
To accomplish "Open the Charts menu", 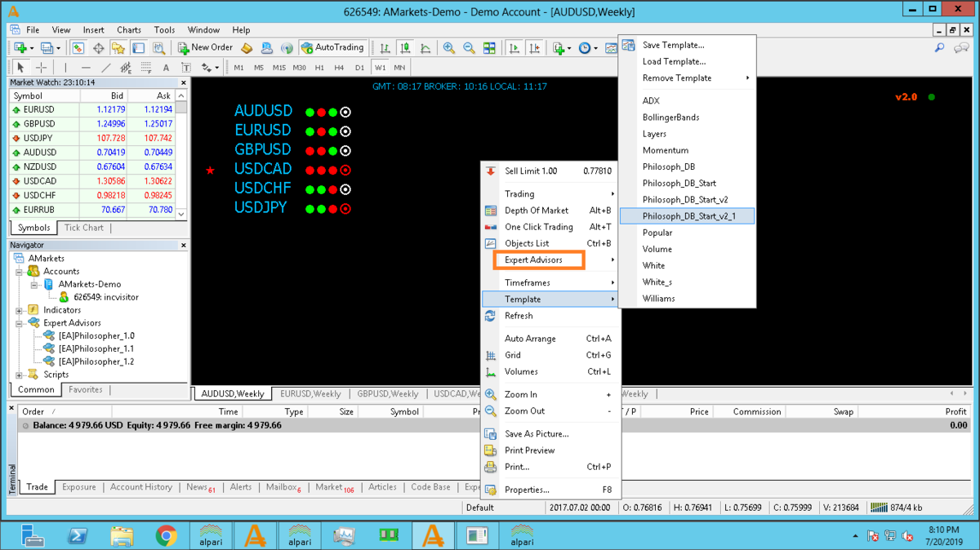I will 129,30.
